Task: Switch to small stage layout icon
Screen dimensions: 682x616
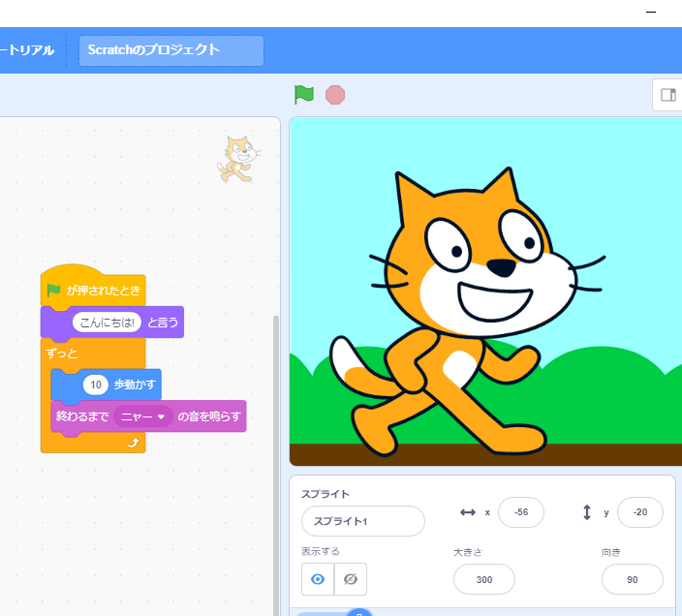Action: pos(667,95)
